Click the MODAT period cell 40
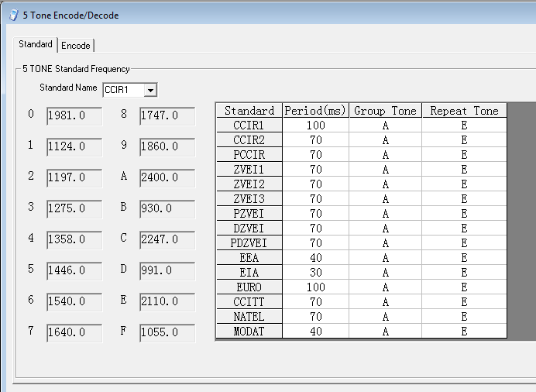The width and height of the screenshot is (536, 392). point(315,331)
